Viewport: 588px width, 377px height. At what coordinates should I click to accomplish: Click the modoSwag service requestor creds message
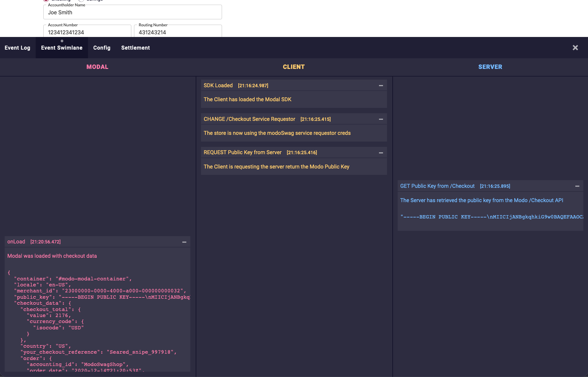pos(277,133)
